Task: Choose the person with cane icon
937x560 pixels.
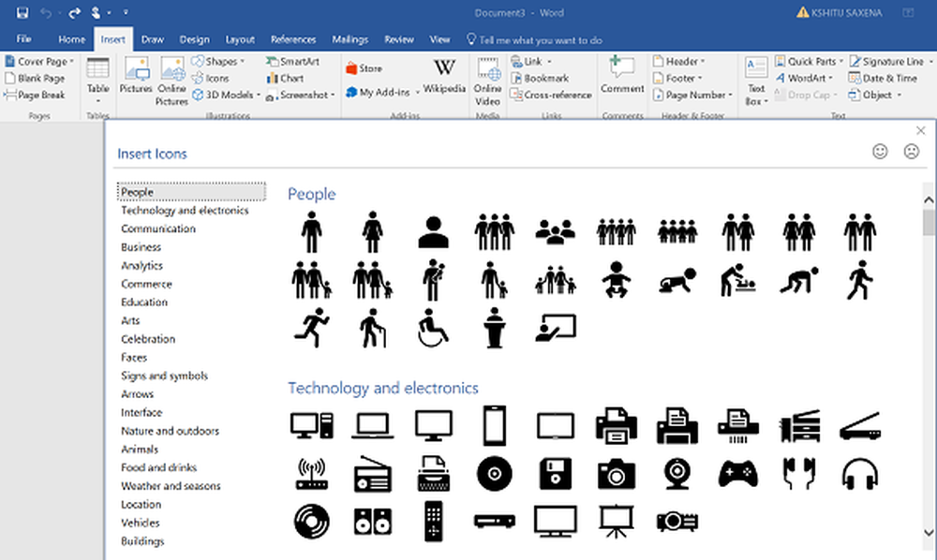Action: (372, 328)
